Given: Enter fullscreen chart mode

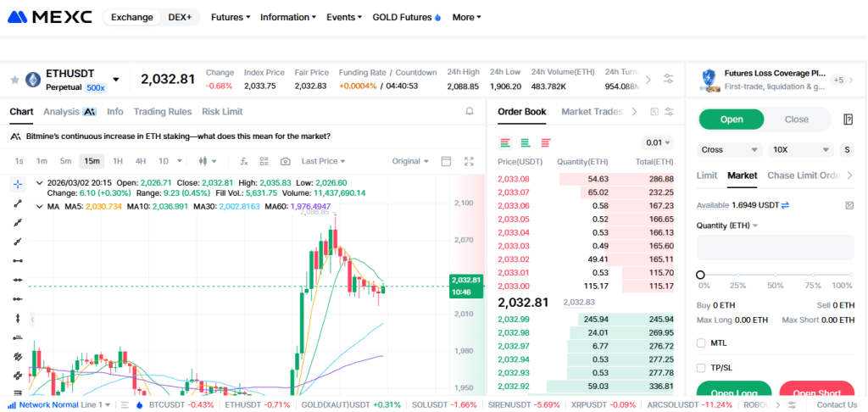Looking at the screenshot, I should [469, 161].
